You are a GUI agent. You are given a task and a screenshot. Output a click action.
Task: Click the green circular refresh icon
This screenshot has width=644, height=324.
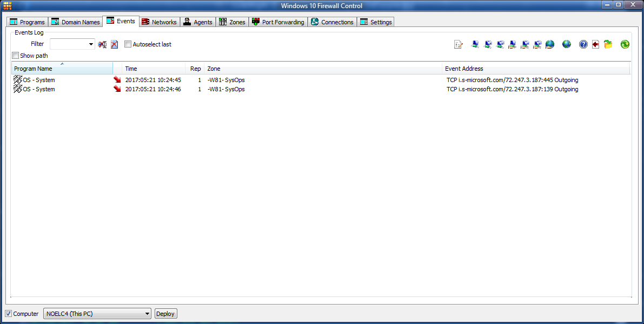[625, 44]
